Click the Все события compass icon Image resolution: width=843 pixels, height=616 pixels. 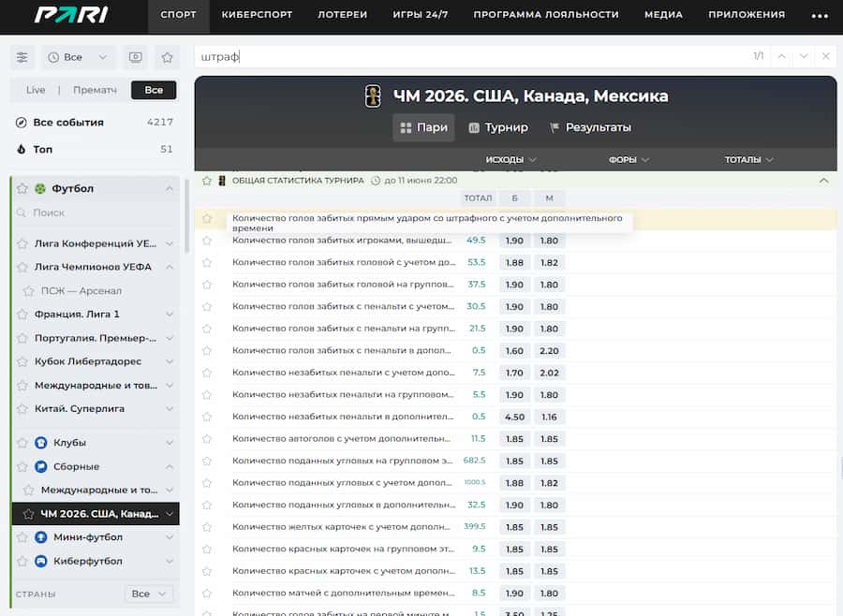point(21,123)
